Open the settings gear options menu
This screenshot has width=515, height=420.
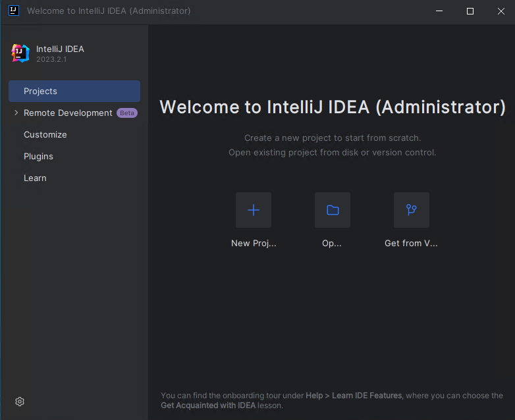coord(20,402)
